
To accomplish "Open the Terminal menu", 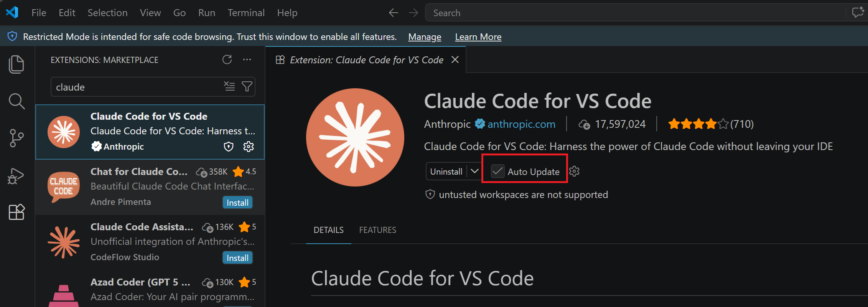I will click(x=246, y=13).
